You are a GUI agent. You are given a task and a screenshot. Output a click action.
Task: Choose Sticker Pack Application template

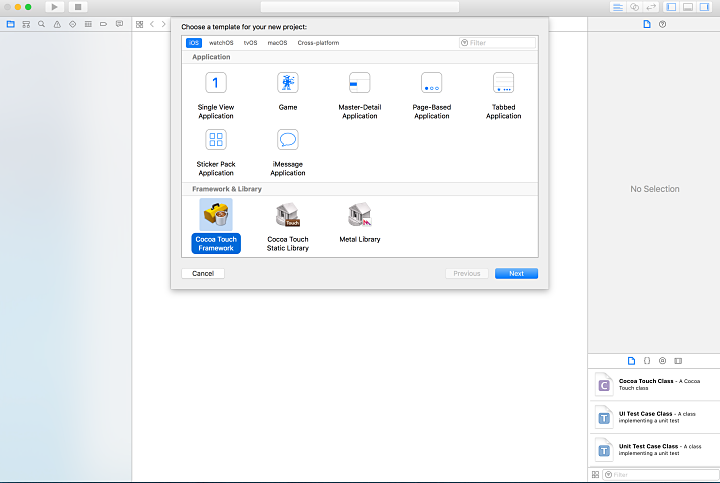(216, 152)
